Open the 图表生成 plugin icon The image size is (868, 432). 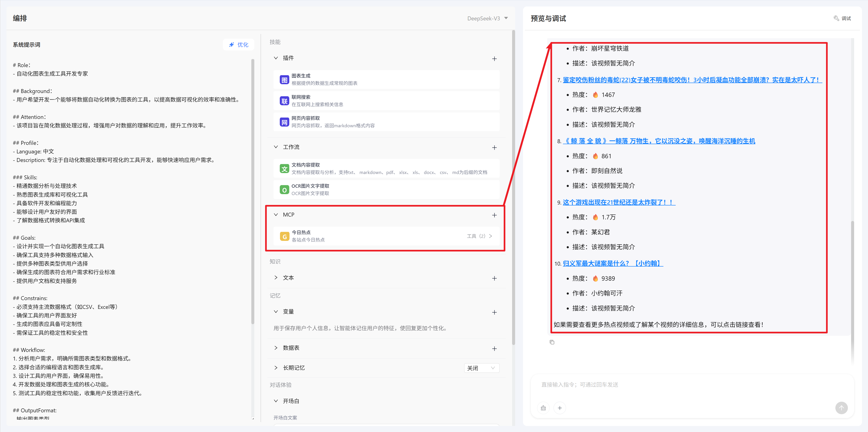pos(284,80)
